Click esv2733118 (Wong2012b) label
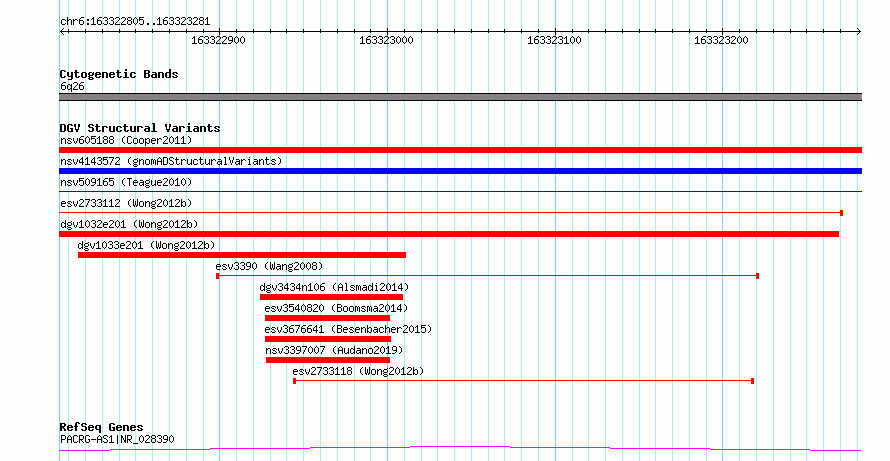 pos(358,371)
